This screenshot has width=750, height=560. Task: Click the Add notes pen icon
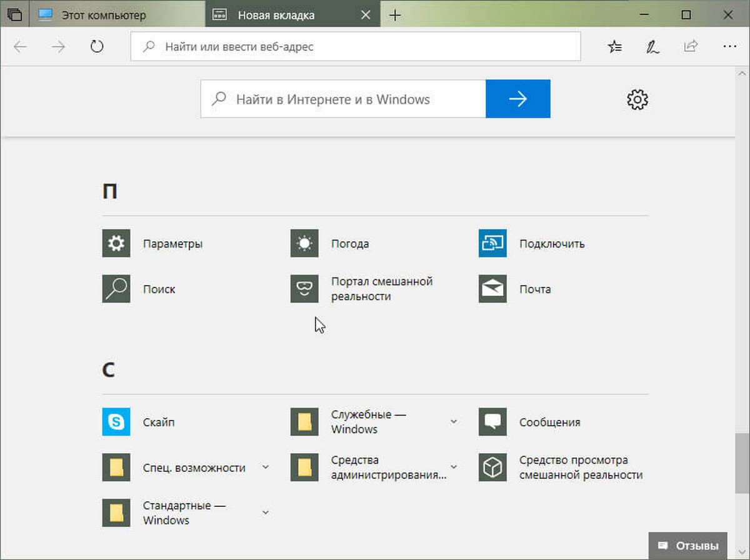652,46
